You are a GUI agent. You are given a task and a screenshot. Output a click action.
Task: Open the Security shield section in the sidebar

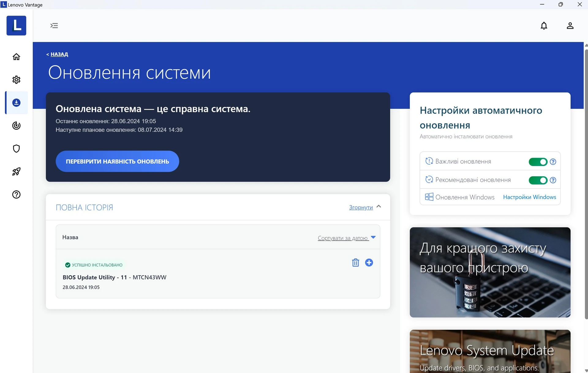tap(16, 149)
